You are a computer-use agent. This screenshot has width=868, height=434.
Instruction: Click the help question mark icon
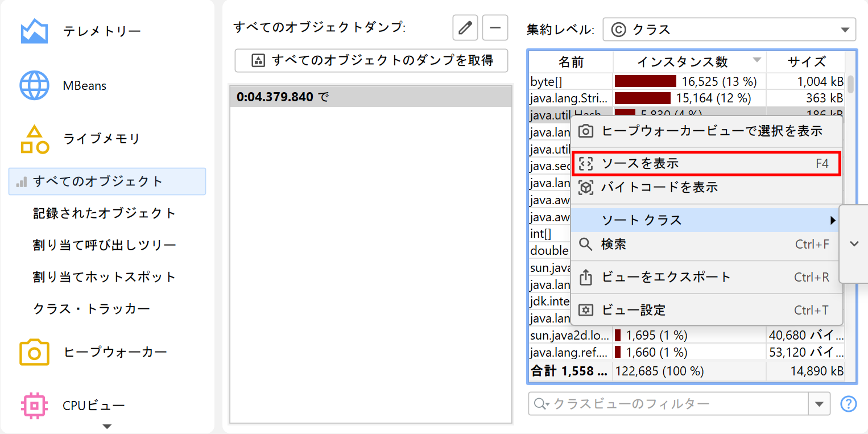click(x=848, y=404)
